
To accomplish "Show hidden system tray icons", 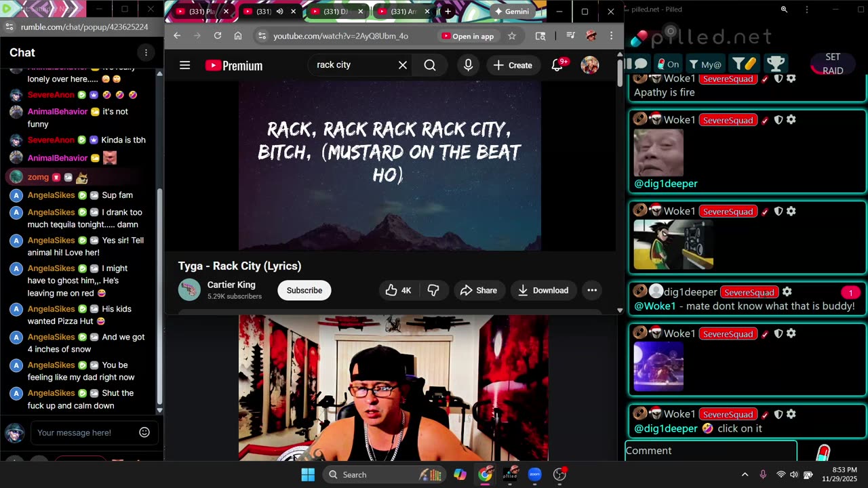I will click(x=745, y=474).
